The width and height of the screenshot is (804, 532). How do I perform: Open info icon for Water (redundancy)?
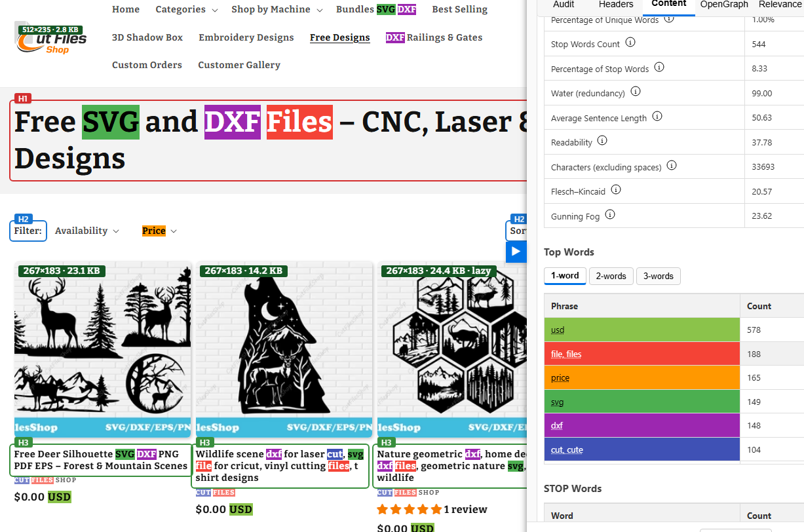coord(635,92)
